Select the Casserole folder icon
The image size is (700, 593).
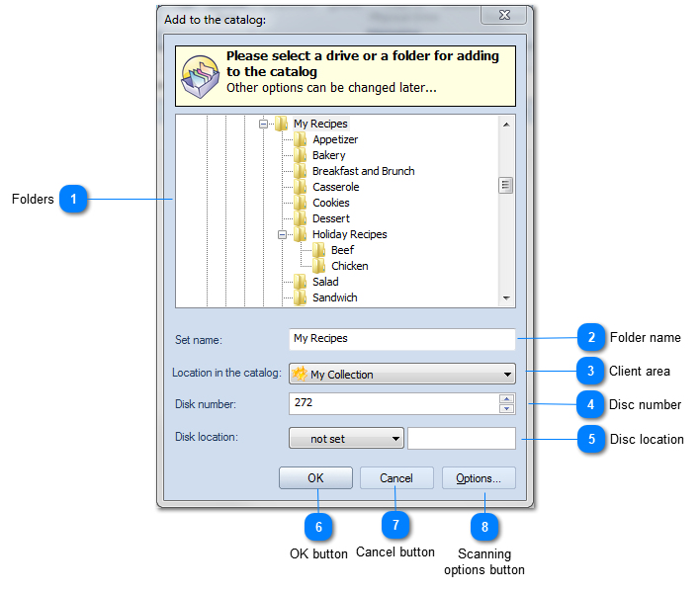tap(301, 187)
